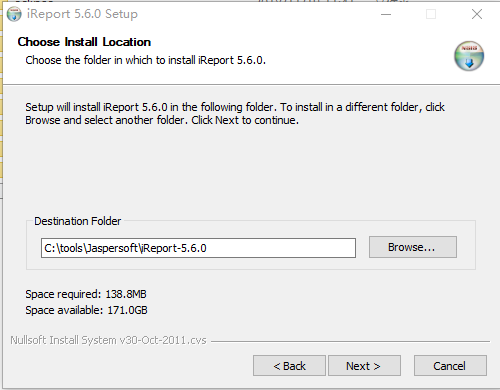
Task: Focus the Destination Folder path field
Action: click(198, 248)
